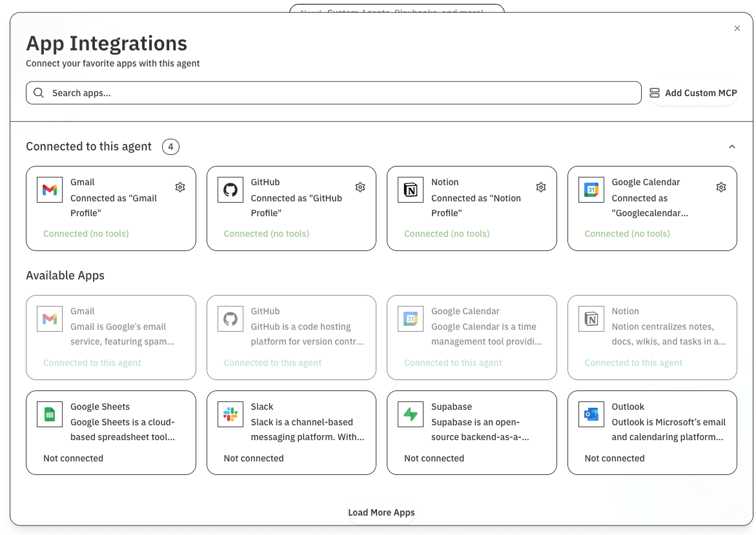The height and width of the screenshot is (535, 756).
Task: Click the magnifier icon in search bar
Action: [39, 93]
